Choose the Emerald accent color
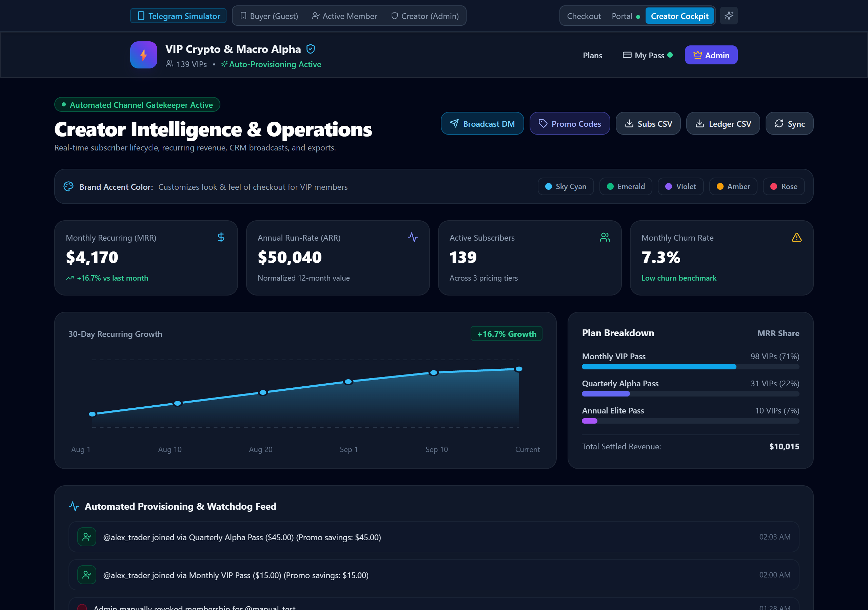The height and width of the screenshot is (610, 868). click(x=626, y=186)
